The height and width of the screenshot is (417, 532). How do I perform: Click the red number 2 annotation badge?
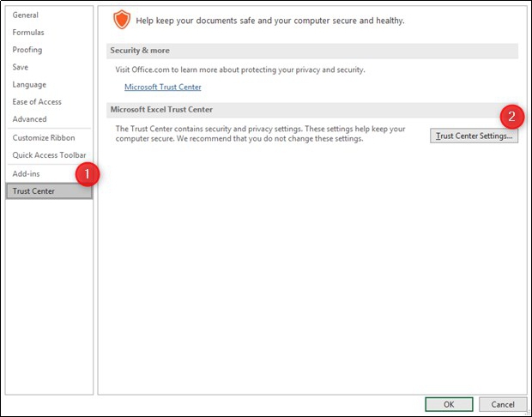pos(512,117)
